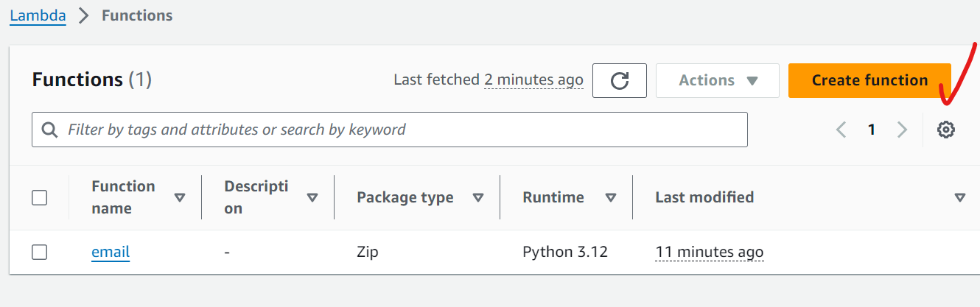Sort by Package type column arrow
The width and height of the screenshot is (980, 307).
point(477,197)
